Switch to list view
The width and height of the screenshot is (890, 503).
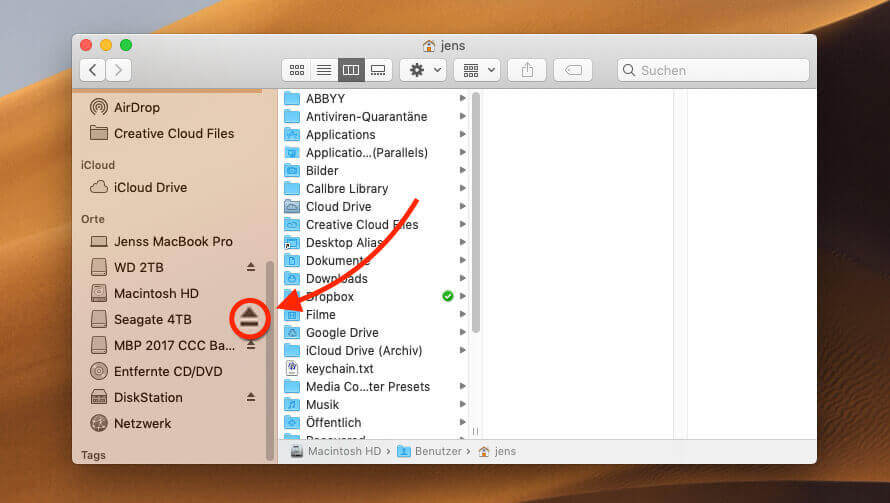(x=324, y=70)
